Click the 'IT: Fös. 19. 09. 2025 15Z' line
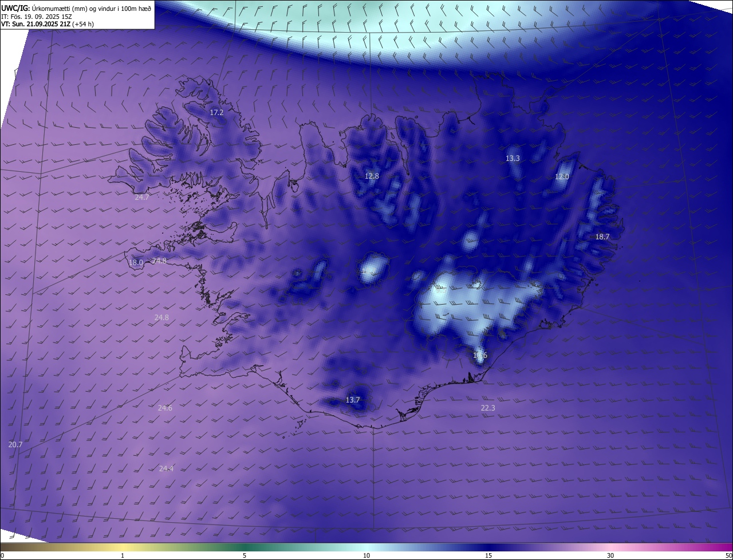The width and height of the screenshot is (733, 560). 37,16
